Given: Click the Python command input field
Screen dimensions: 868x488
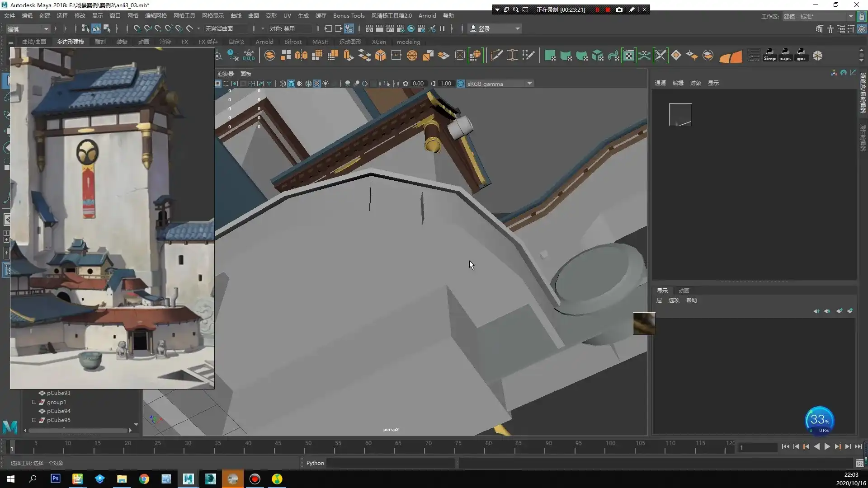Looking at the screenshot, I should coord(391,463).
